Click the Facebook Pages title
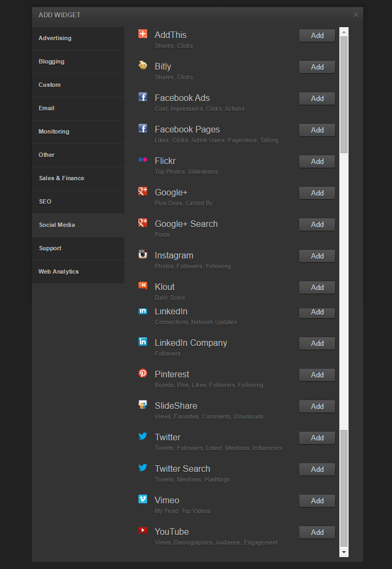392x569 pixels. [x=187, y=130]
